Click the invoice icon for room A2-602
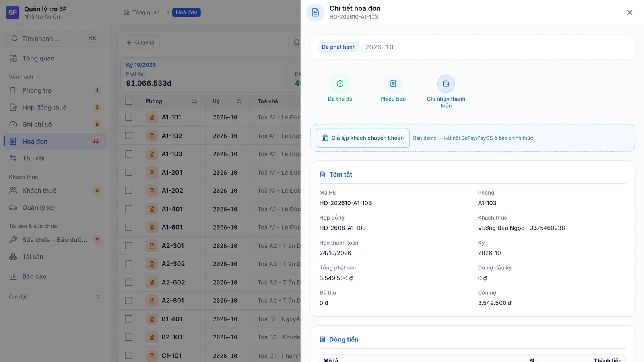The height and width of the screenshot is (362, 644). [x=152, y=282]
